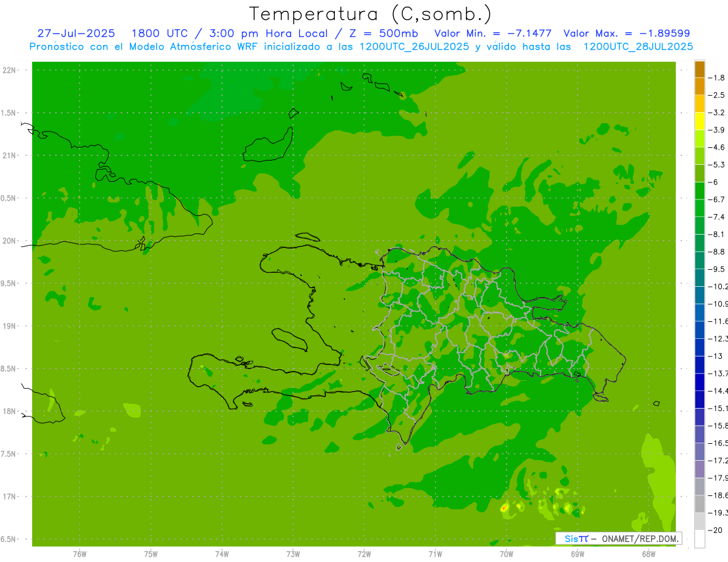The image size is (728, 562).
Task: Click the '22N' latitude axis label
Action: pos(9,70)
